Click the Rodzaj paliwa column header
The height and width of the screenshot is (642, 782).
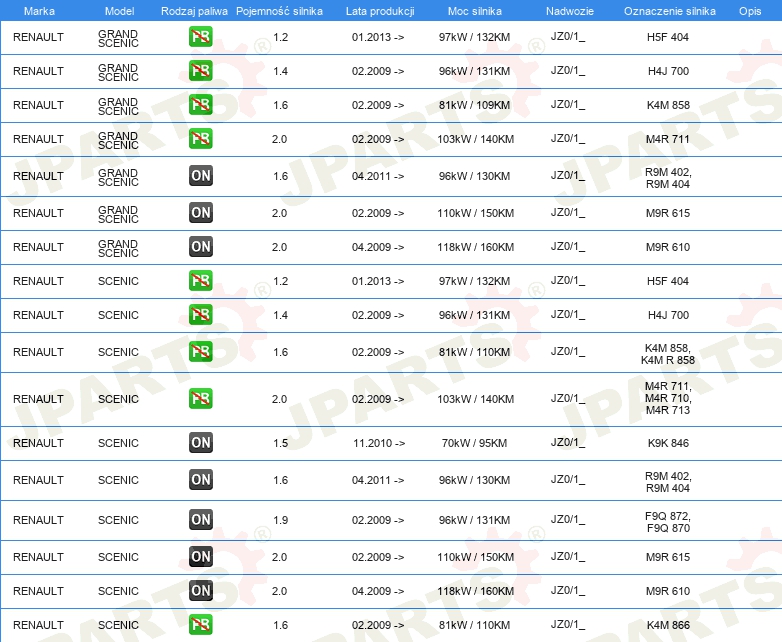coord(194,11)
